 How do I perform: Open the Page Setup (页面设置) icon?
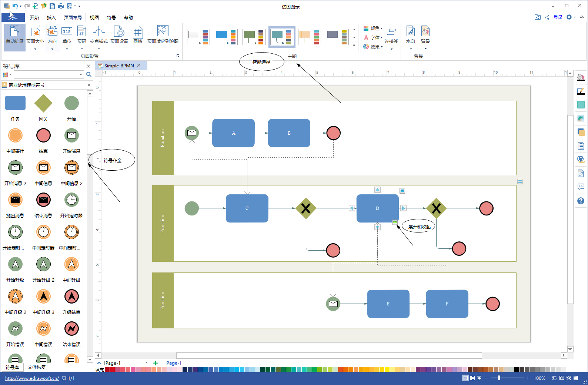click(119, 35)
